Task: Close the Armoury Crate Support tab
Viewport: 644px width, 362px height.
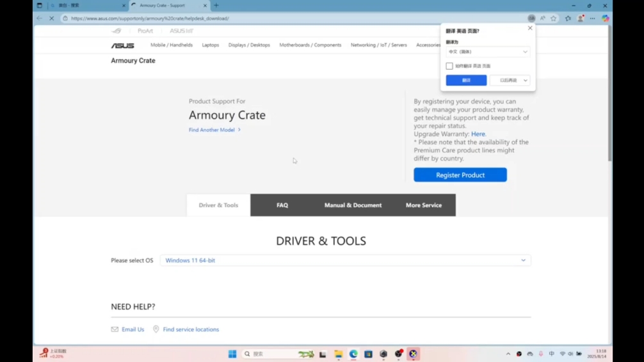Action: pos(205,5)
